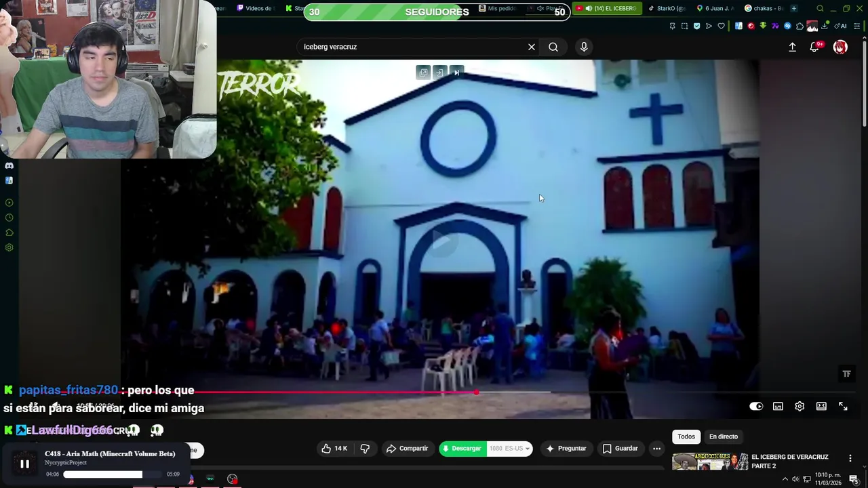
Task: Open the OBS icon on the taskbar
Action: (x=233, y=479)
